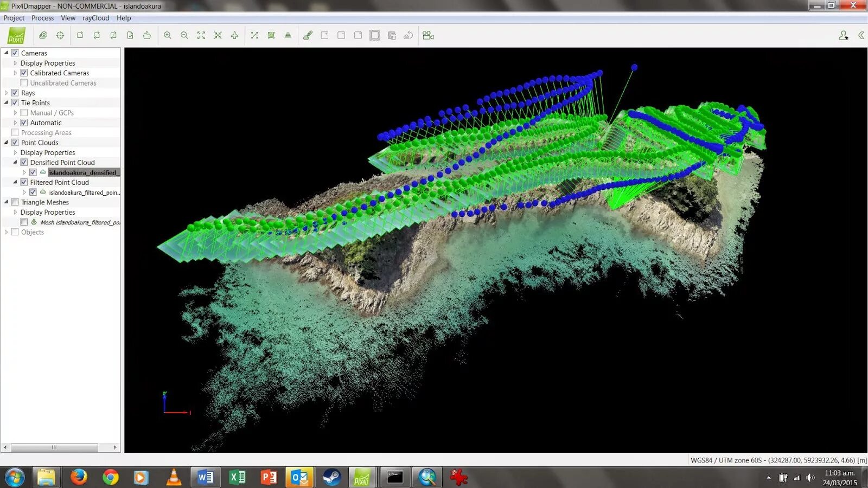Select Uncalibrated Cameras tree item
Image resolution: width=868 pixels, height=488 pixels.
pyautogui.click(x=63, y=83)
